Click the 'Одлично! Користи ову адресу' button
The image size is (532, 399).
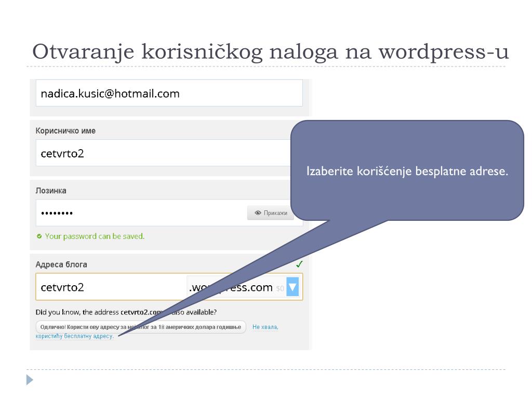coord(140,327)
